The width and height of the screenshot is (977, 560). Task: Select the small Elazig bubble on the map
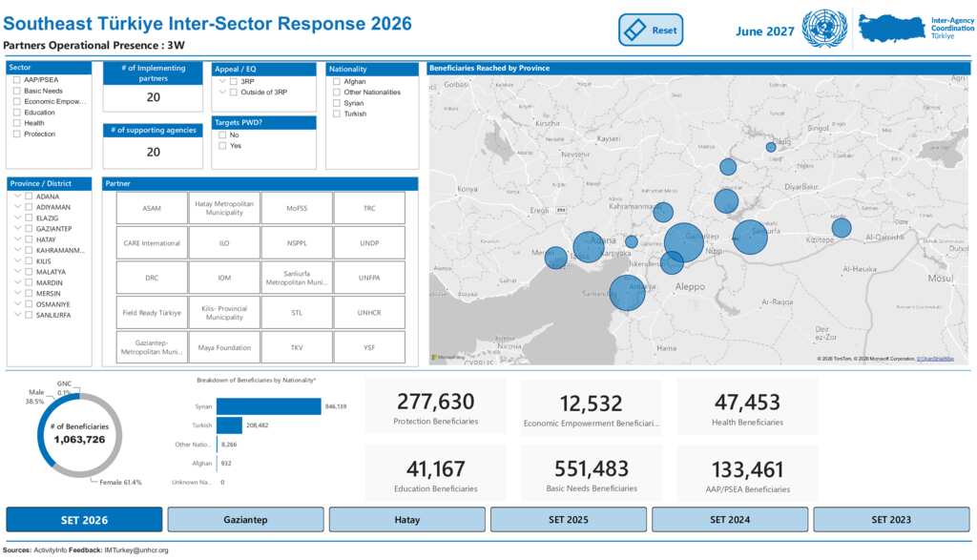[x=771, y=147]
